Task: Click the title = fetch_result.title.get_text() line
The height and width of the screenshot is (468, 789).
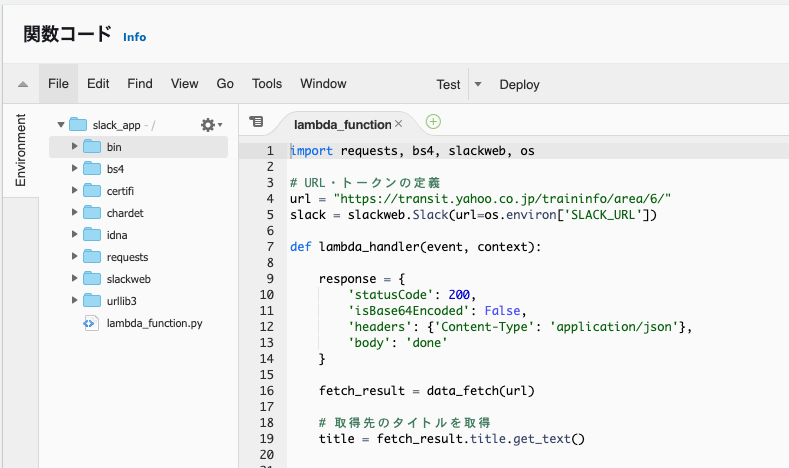Action: pos(452,439)
